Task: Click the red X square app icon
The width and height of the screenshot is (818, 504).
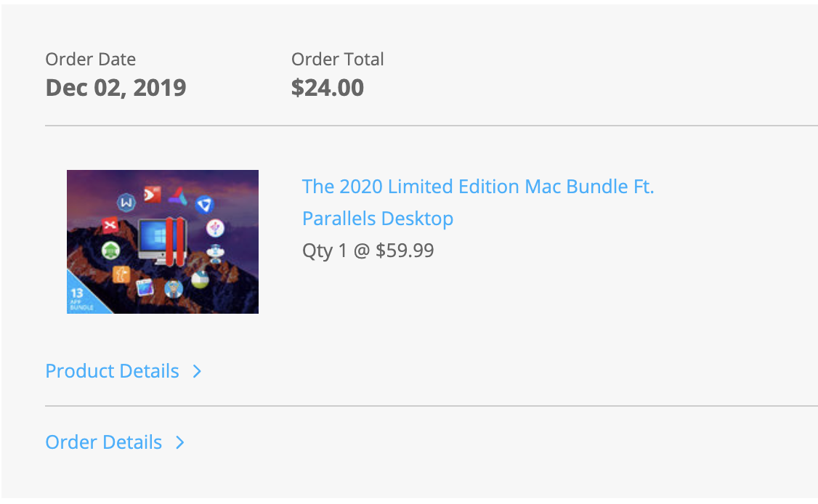Action: [110, 225]
